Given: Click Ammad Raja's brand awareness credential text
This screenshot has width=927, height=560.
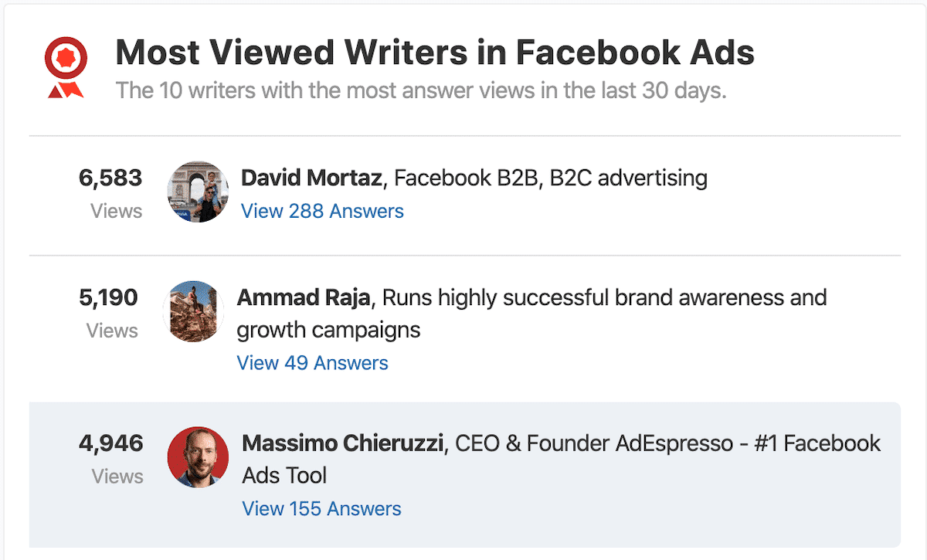Looking at the screenshot, I should (531, 314).
